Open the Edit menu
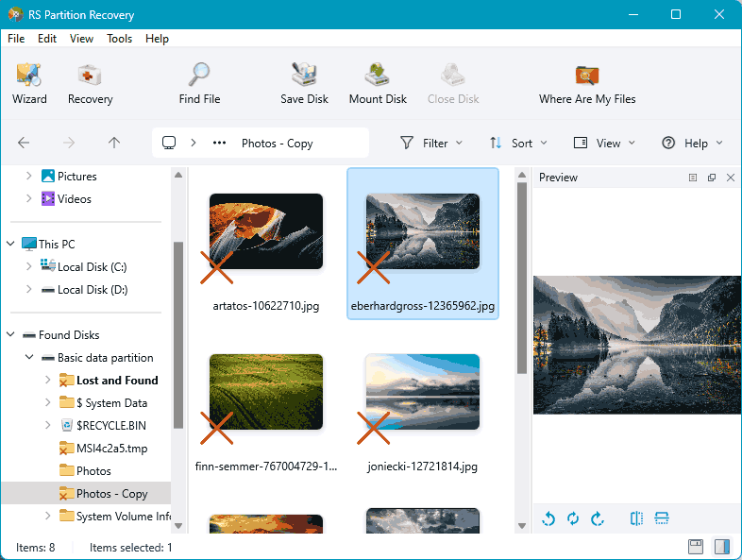Viewport: 742px width, 560px height. (47, 39)
